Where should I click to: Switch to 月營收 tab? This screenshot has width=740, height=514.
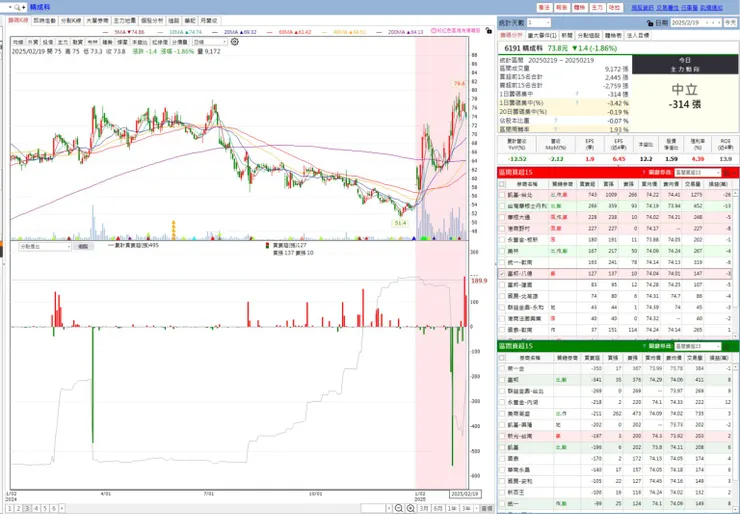(x=209, y=21)
